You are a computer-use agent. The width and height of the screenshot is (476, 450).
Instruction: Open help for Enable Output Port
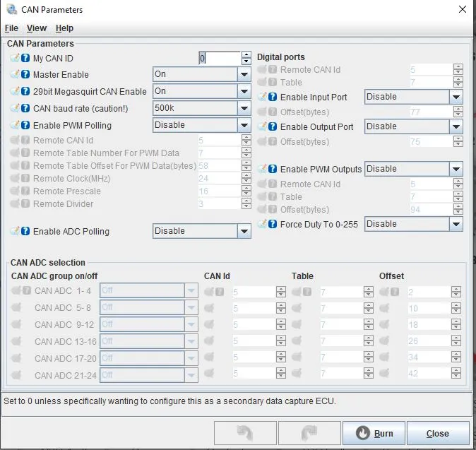pyautogui.click(x=273, y=126)
